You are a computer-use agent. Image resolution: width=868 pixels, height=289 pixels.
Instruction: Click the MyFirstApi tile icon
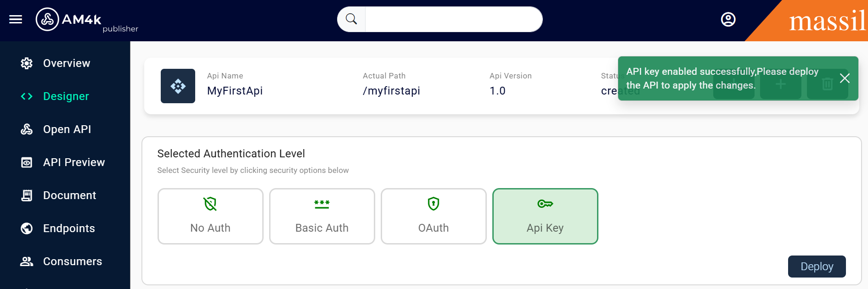pos(178,86)
